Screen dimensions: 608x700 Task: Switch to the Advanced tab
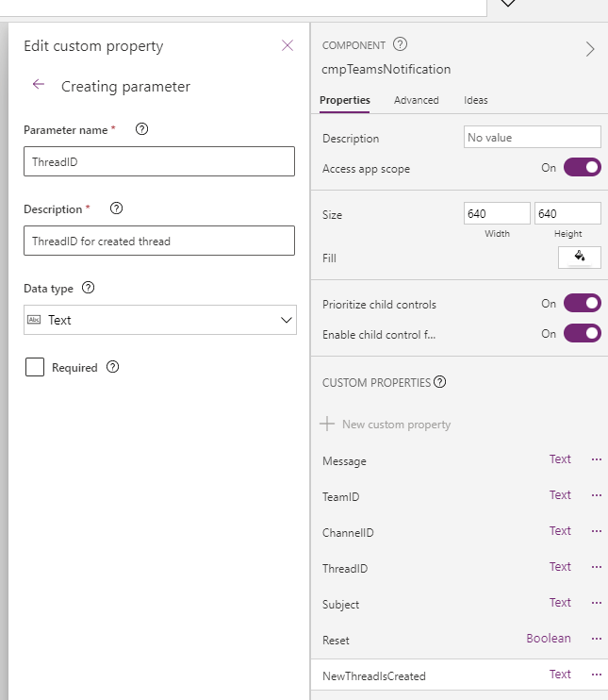pos(416,100)
